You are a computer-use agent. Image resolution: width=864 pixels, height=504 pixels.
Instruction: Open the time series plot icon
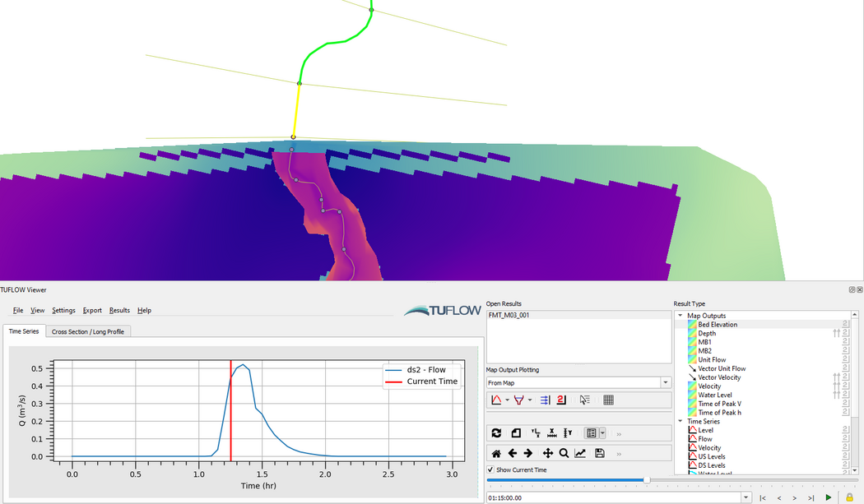tap(496, 400)
